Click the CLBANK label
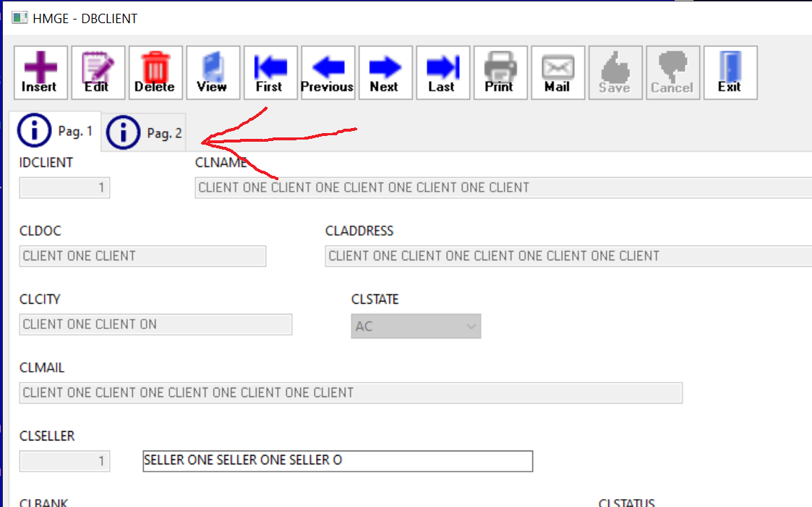The image size is (812, 507). 43,503
